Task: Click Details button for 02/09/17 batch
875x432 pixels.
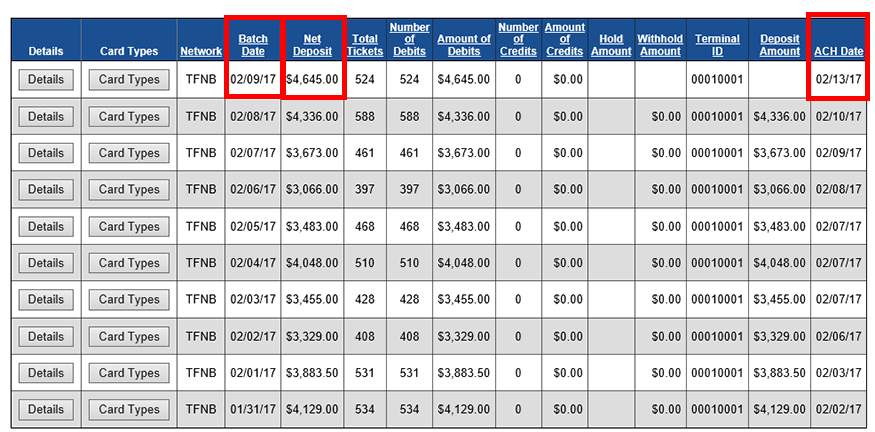Action: point(45,80)
